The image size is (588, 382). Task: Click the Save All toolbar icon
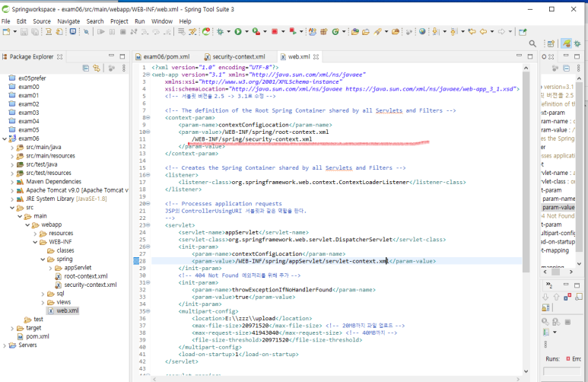point(34,32)
